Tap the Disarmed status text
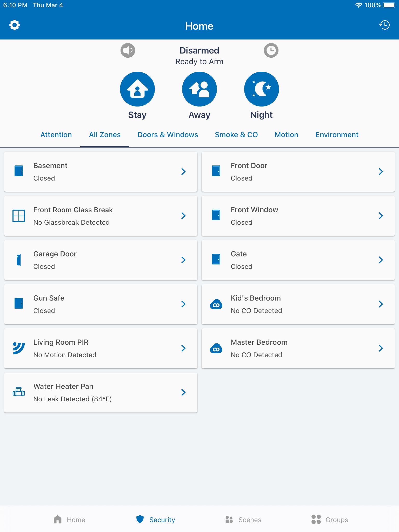The image size is (399, 532). [x=199, y=50]
